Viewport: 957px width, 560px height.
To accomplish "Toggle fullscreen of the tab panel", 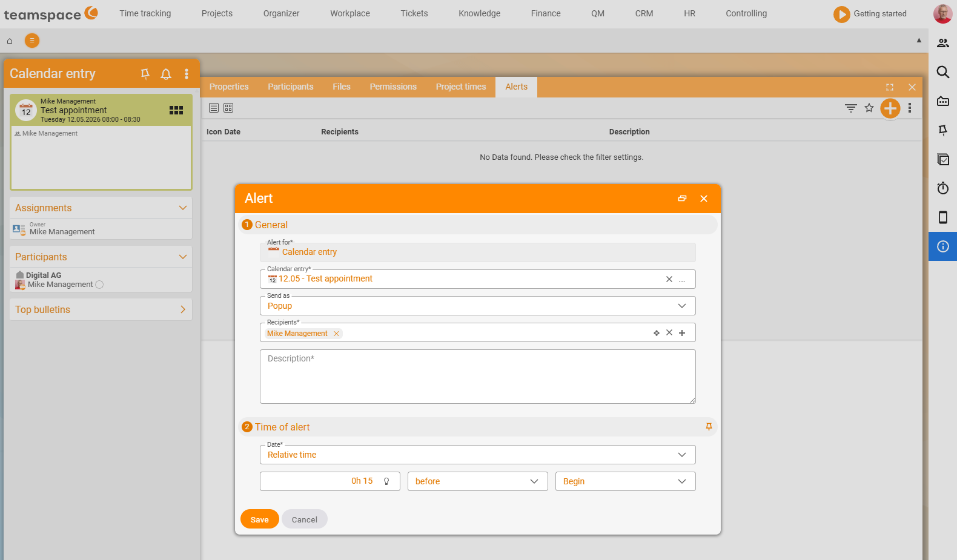I will coord(890,87).
